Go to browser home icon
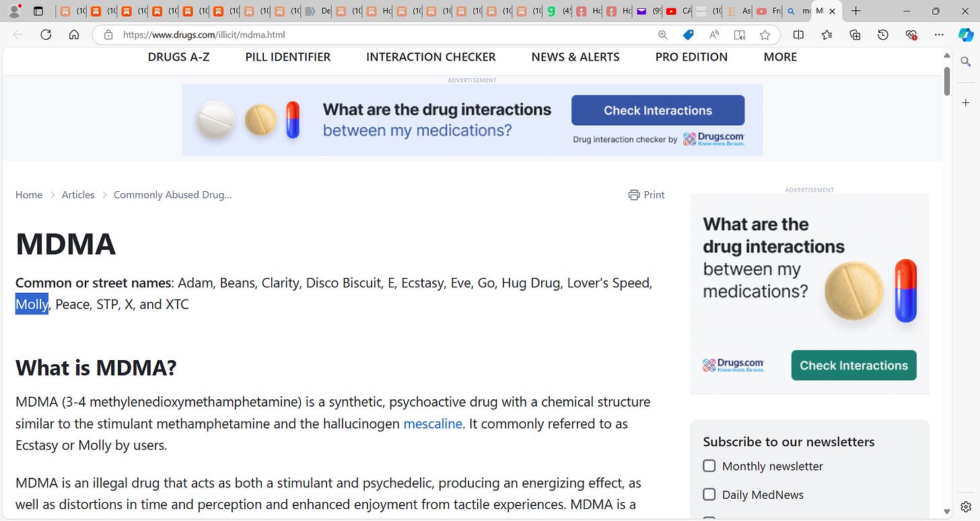 74,35
